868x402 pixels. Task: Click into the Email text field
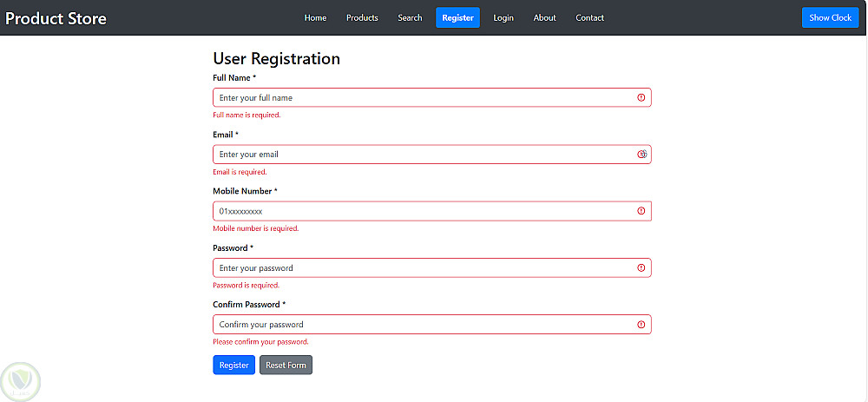pyautogui.click(x=417, y=155)
